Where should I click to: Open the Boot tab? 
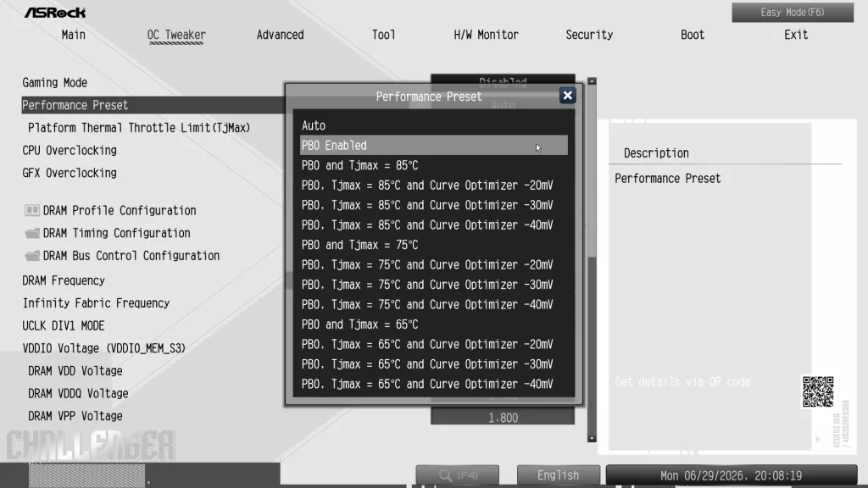coord(693,35)
